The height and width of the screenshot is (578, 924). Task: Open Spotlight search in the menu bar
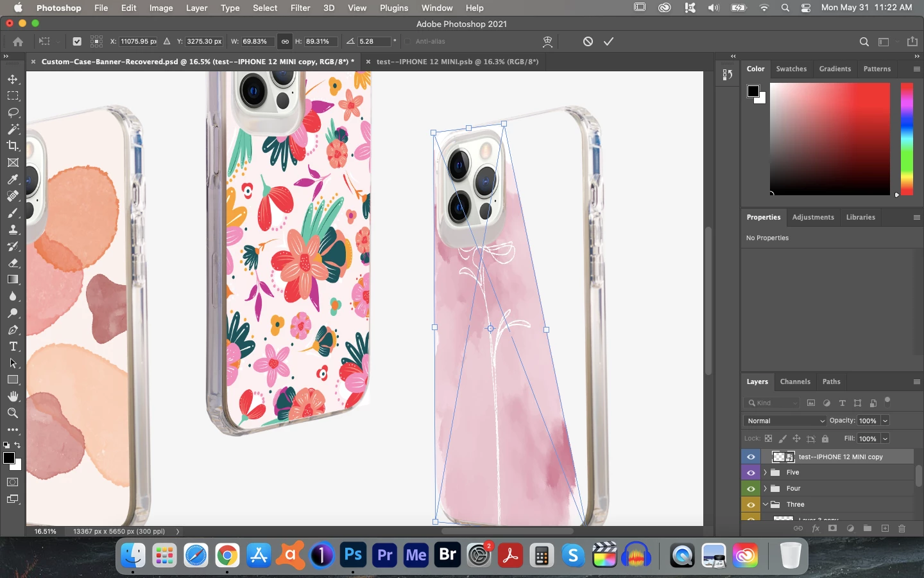[x=785, y=8]
